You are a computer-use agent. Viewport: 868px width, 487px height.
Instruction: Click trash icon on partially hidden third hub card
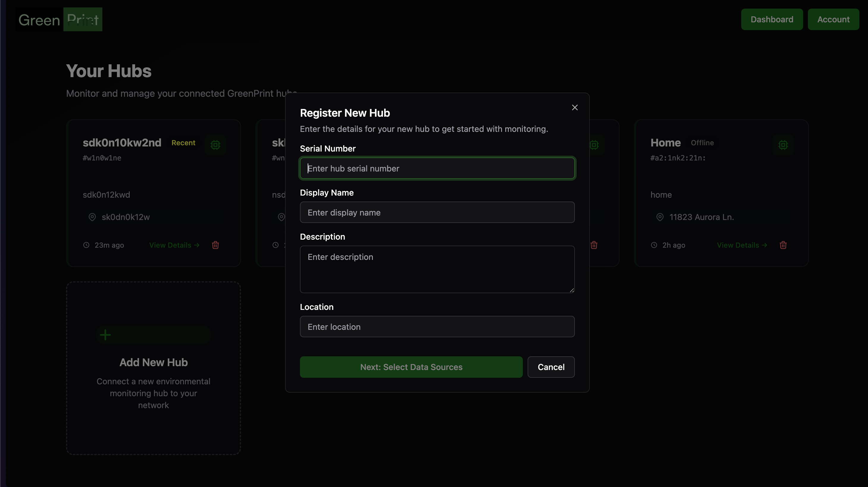tap(594, 245)
